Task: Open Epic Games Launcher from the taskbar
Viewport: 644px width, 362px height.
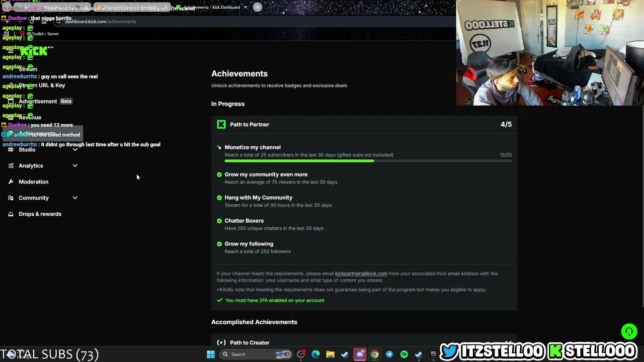Action: (433, 354)
